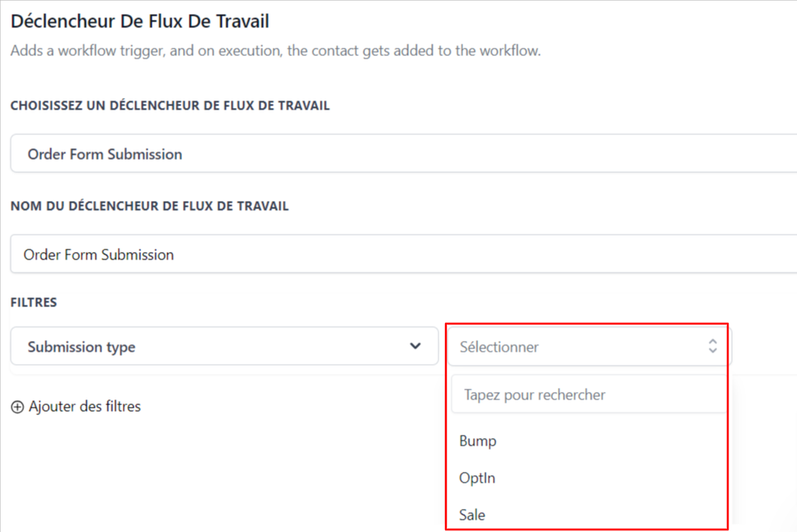
Task: Click the Nom du déclencheur de flux label
Action: [149, 206]
